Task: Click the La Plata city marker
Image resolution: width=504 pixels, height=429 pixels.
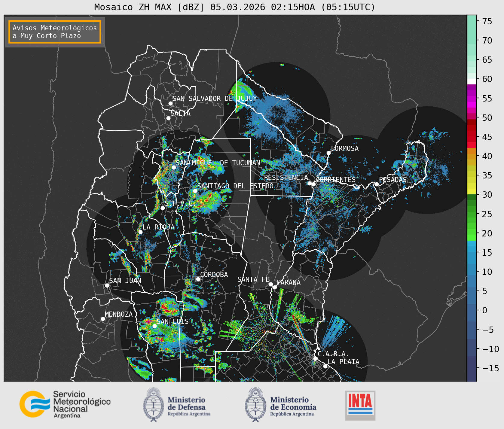Action: click(325, 366)
